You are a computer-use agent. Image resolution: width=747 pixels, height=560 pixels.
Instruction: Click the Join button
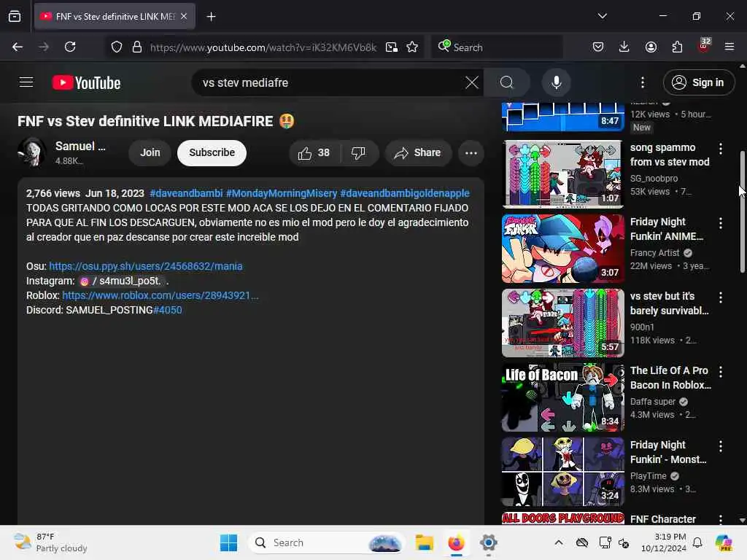[150, 153]
